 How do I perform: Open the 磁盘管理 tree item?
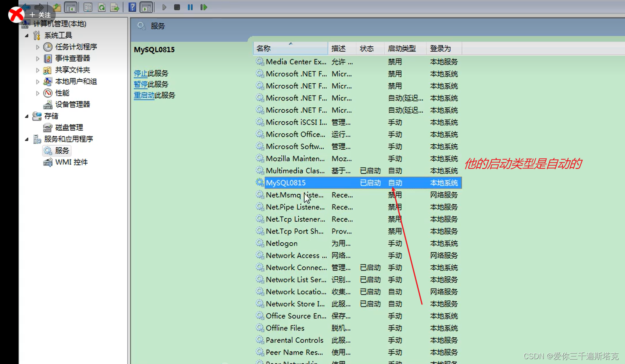coord(69,127)
